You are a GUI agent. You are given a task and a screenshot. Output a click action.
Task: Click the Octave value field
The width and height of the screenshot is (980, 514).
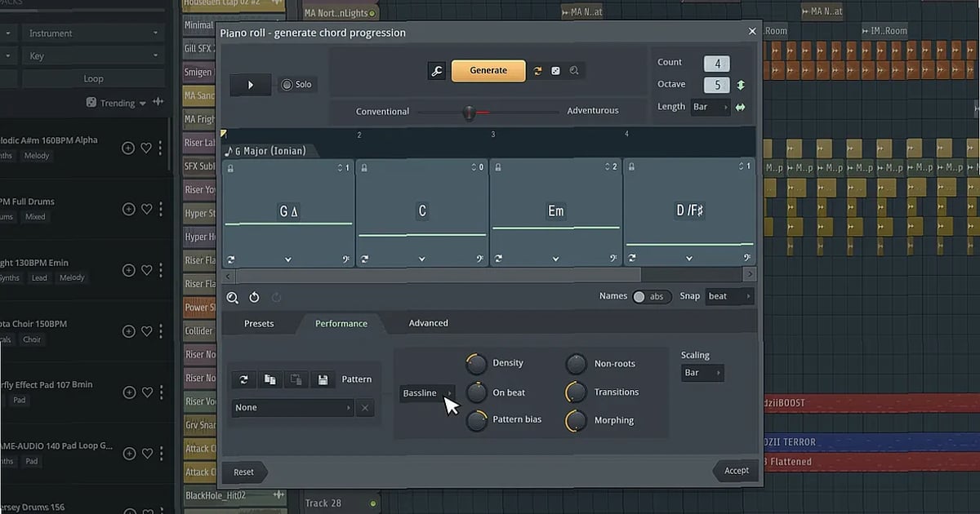(x=715, y=84)
